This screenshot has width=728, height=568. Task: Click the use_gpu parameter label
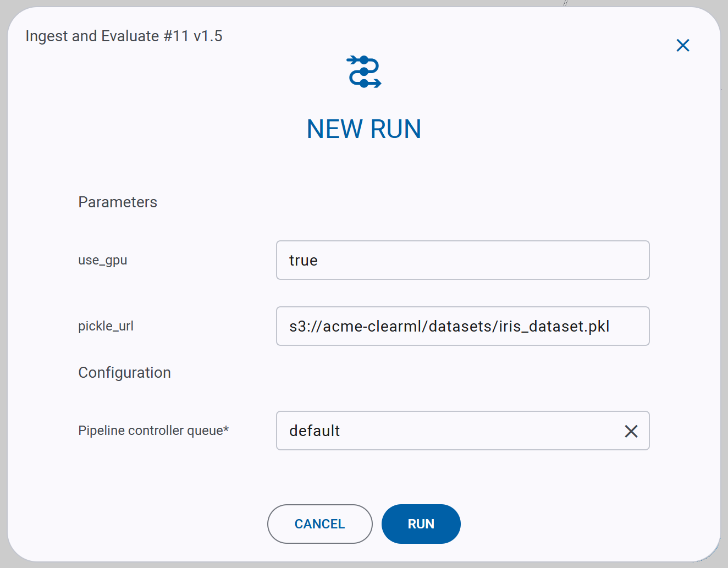(x=102, y=260)
